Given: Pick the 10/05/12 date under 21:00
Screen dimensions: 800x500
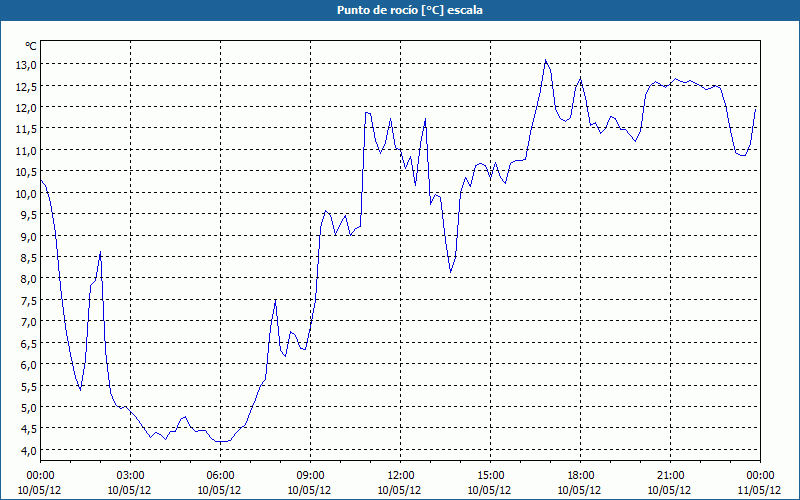Looking at the screenshot, I should 669,490.
